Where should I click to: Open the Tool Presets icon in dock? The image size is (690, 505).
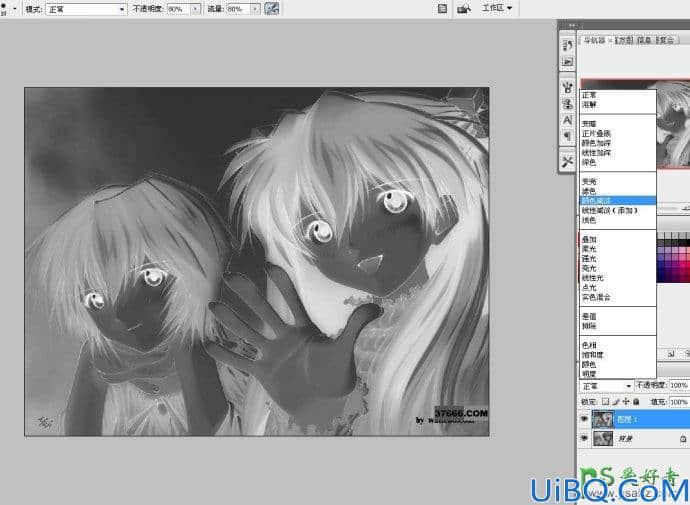(568, 162)
